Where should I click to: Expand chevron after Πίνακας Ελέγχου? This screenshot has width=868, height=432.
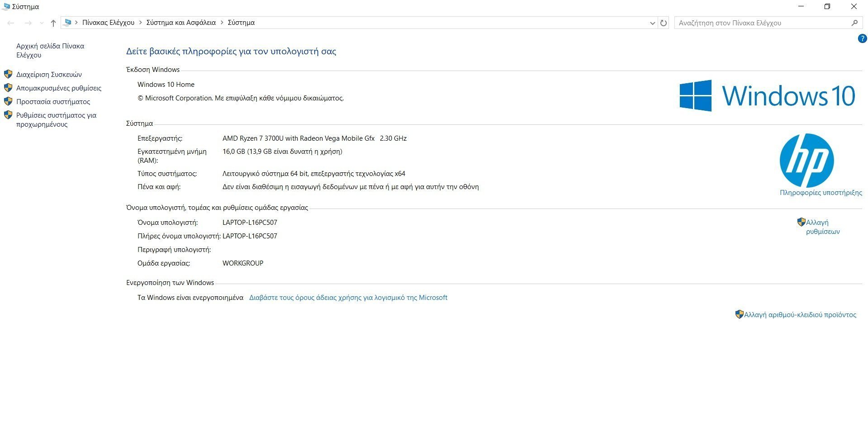[141, 23]
